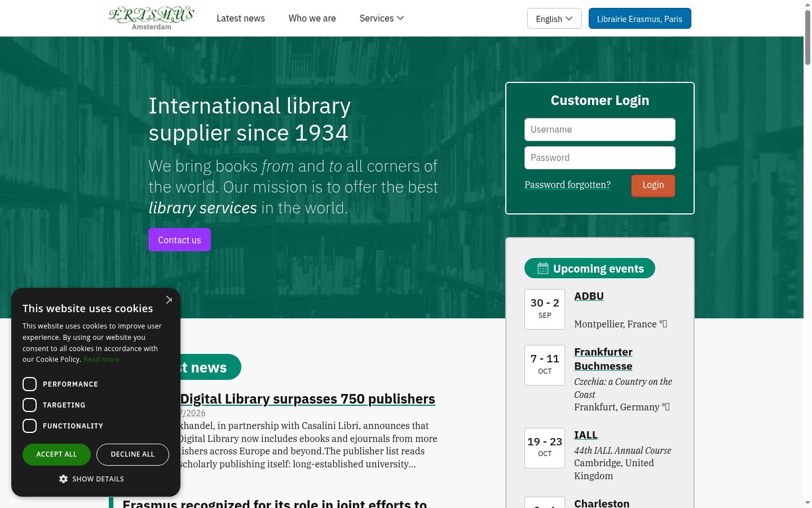
Task: Open Digital Library surpasses 750 publishers article
Action: pyautogui.click(x=307, y=399)
